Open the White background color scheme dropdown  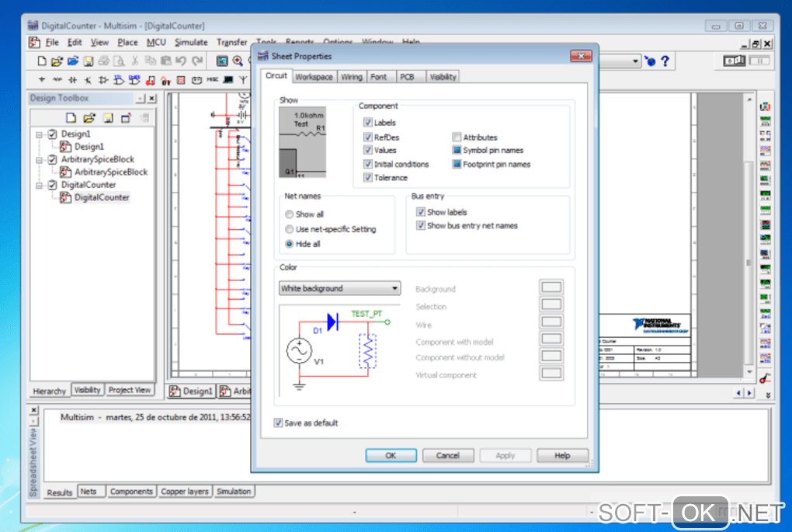[339, 288]
